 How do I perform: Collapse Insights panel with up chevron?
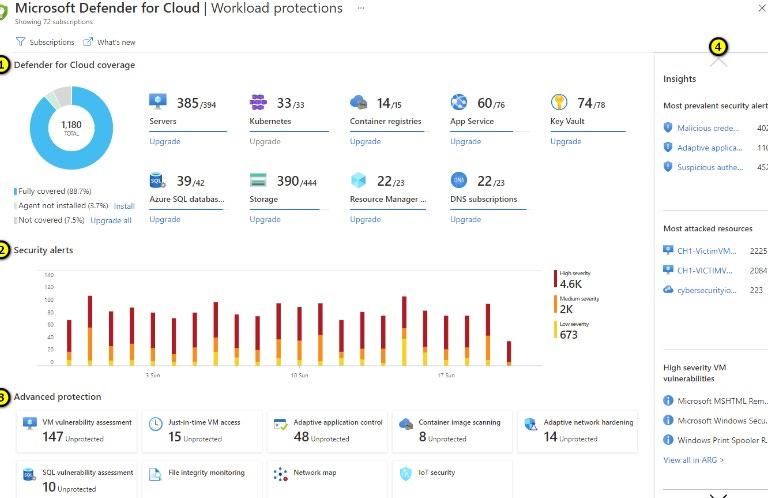tap(719, 63)
